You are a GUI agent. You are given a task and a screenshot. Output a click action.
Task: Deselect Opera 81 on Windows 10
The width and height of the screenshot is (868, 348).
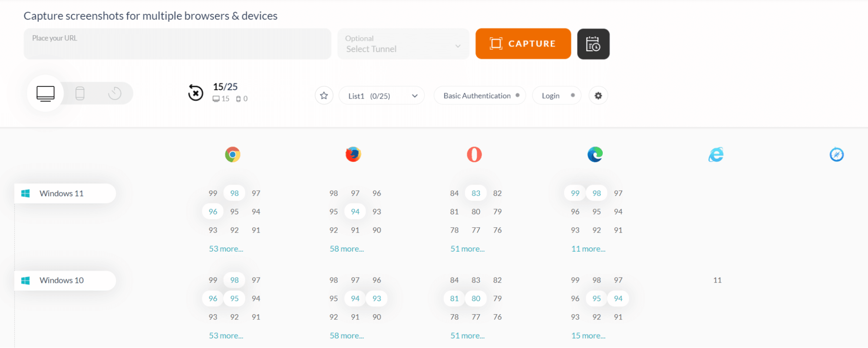[454, 299]
